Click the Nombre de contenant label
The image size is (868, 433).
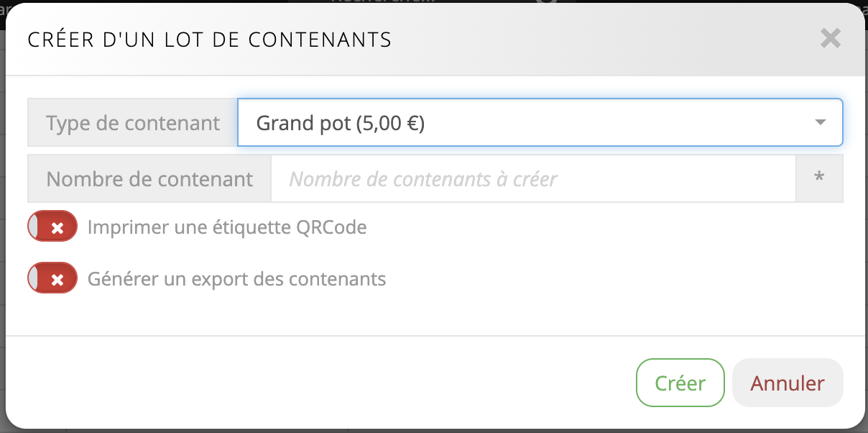149,179
